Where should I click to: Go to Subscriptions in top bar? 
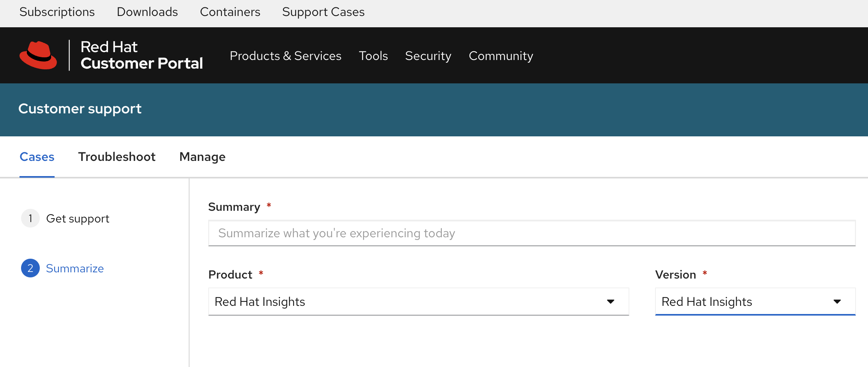pyautogui.click(x=57, y=12)
